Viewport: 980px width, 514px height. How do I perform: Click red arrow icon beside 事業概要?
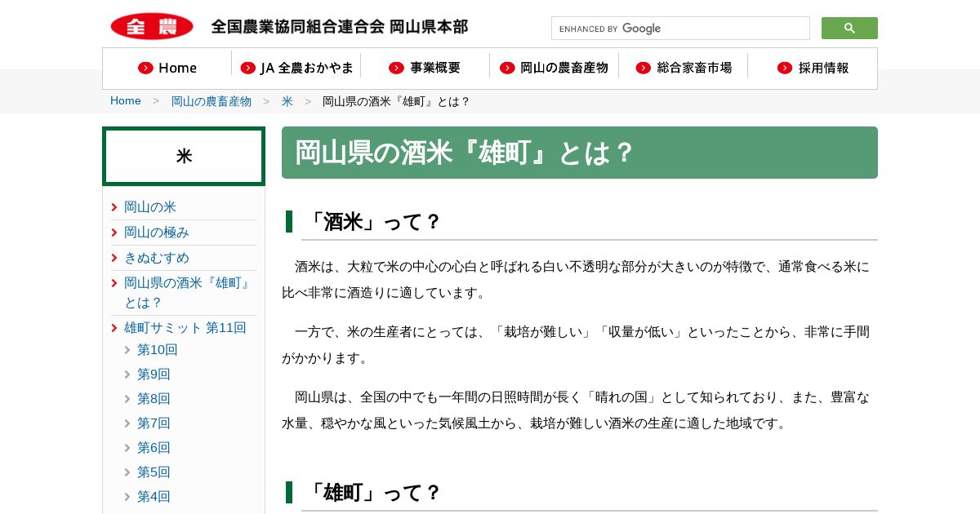tap(397, 68)
